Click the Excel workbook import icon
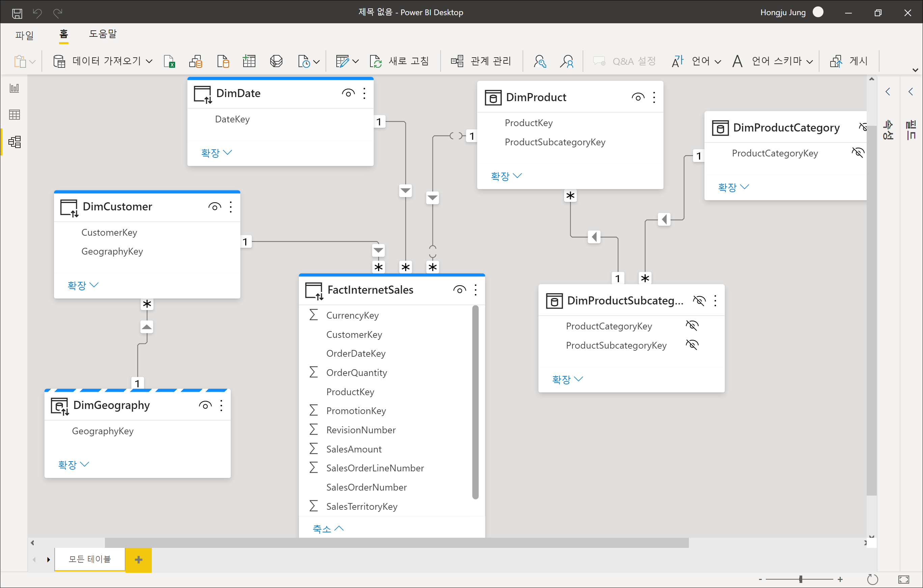923x588 pixels. (x=169, y=61)
